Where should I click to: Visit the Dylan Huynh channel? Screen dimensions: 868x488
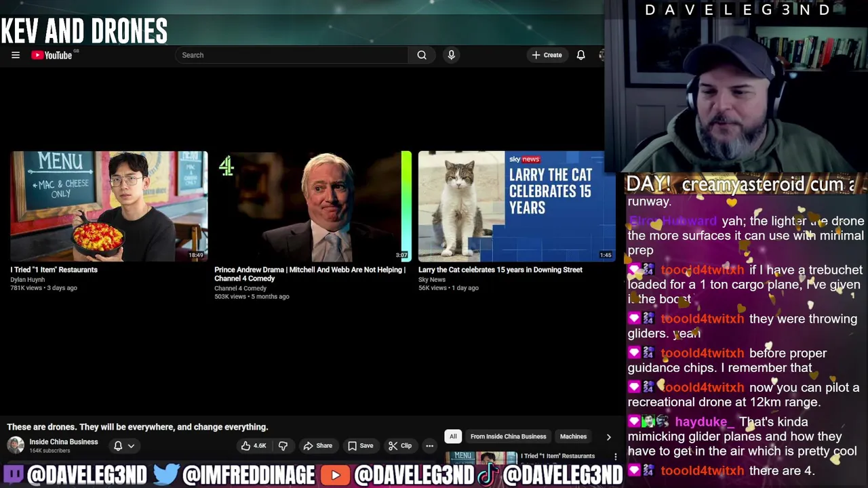[27, 279]
